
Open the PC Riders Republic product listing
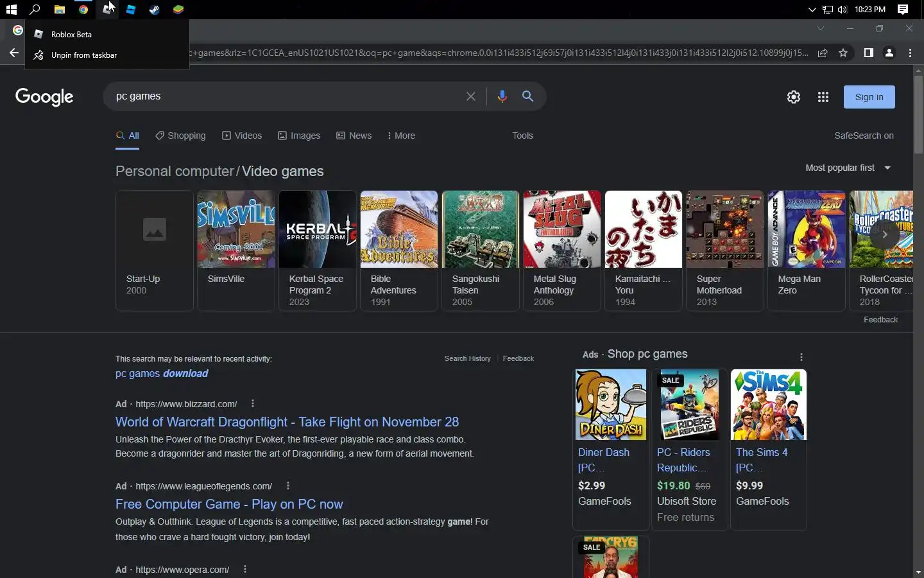[689, 450]
